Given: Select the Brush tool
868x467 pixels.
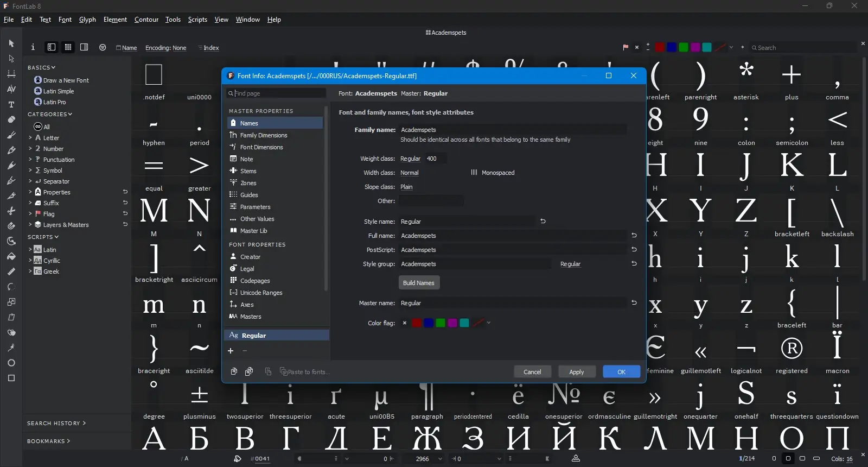Looking at the screenshot, I should pos(11,135).
